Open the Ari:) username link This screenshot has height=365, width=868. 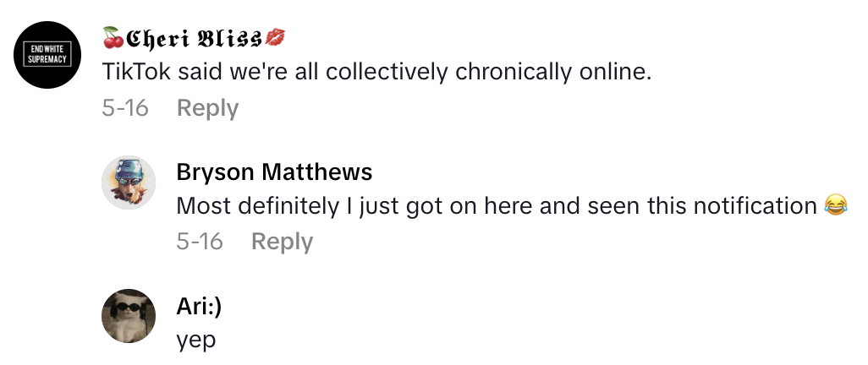200,308
